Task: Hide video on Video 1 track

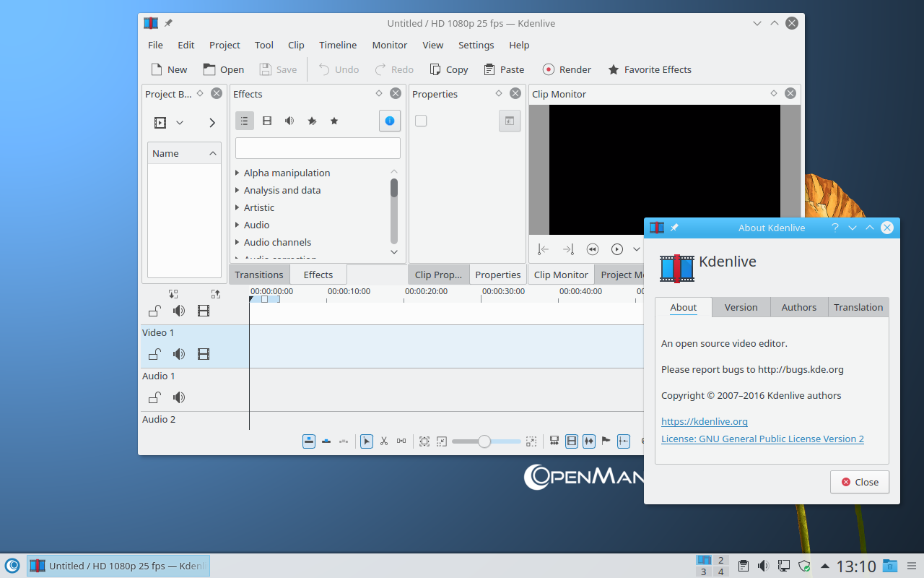Action: [204, 354]
